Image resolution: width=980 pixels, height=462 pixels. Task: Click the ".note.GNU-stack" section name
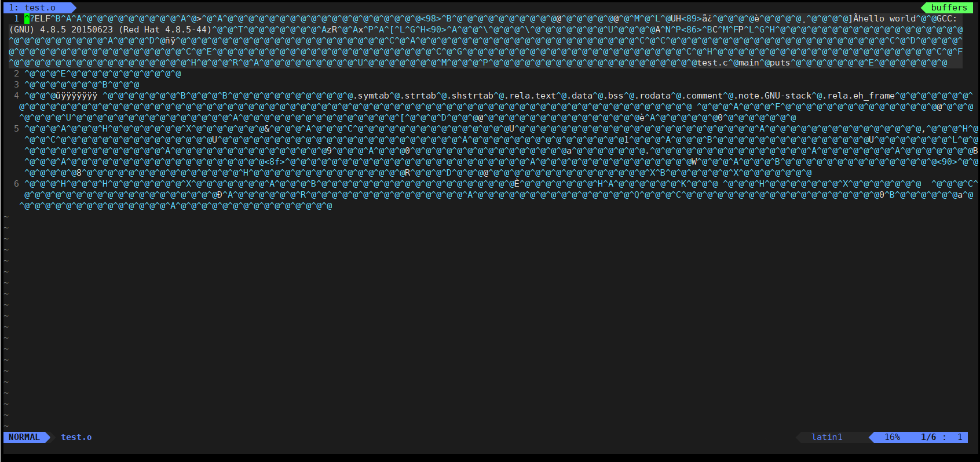773,96
